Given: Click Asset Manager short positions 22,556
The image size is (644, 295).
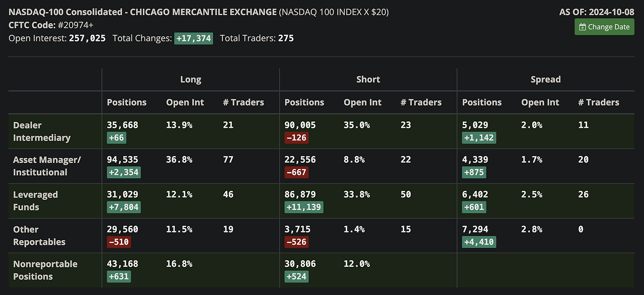Looking at the screenshot, I should (x=300, y=160).
